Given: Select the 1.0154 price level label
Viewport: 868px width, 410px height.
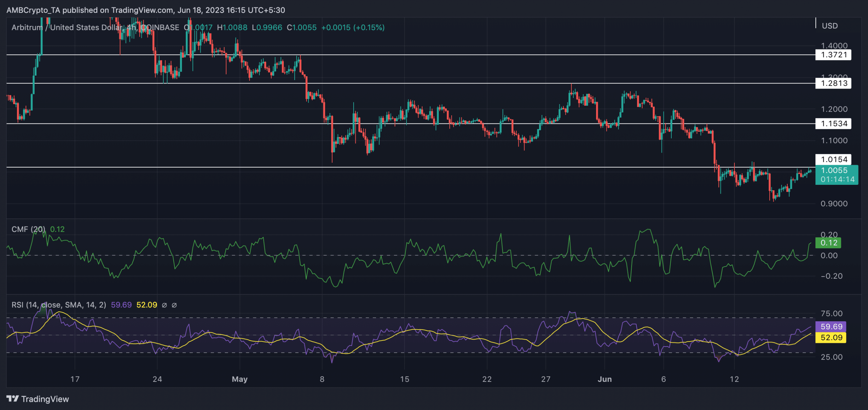Looking at the screenshot, I should pyautogui.click(x=833, y=159).
